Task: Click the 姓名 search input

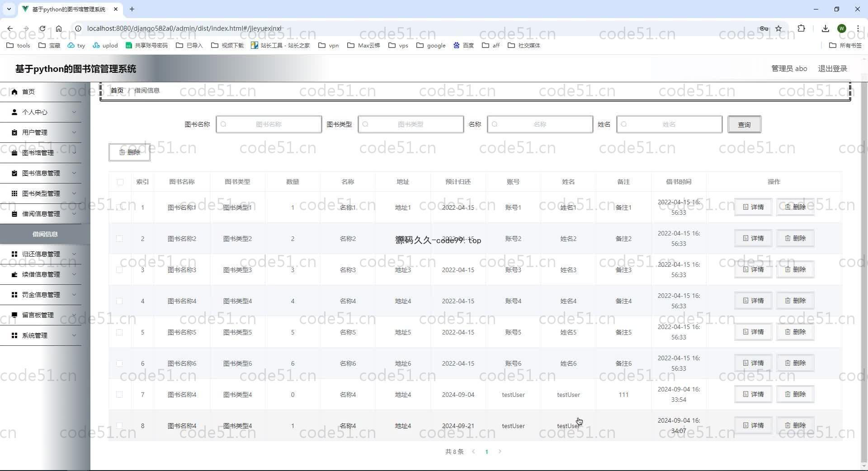Action: tap(669, 124)
